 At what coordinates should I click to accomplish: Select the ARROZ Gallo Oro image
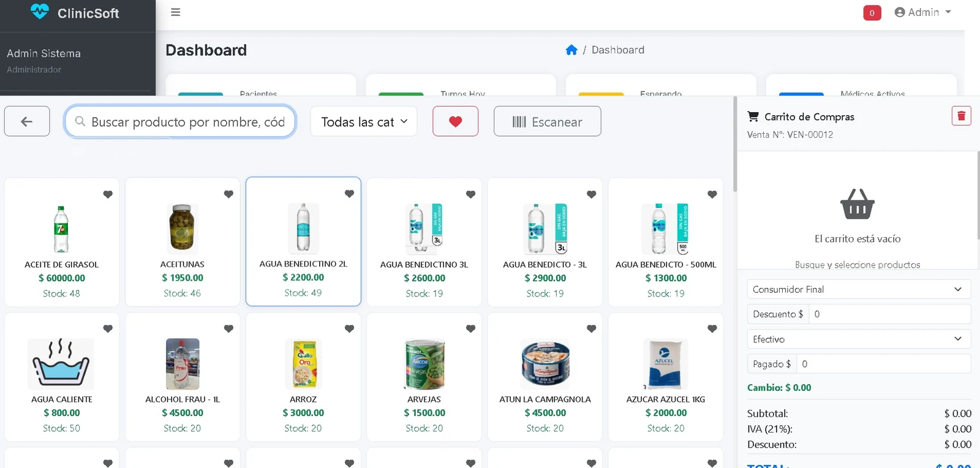click(x=304, y=364)
